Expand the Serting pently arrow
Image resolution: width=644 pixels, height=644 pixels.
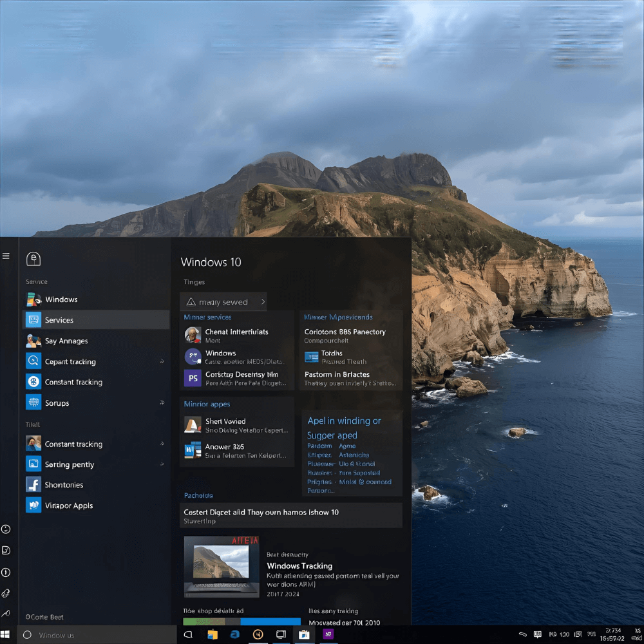pos(162,464)
